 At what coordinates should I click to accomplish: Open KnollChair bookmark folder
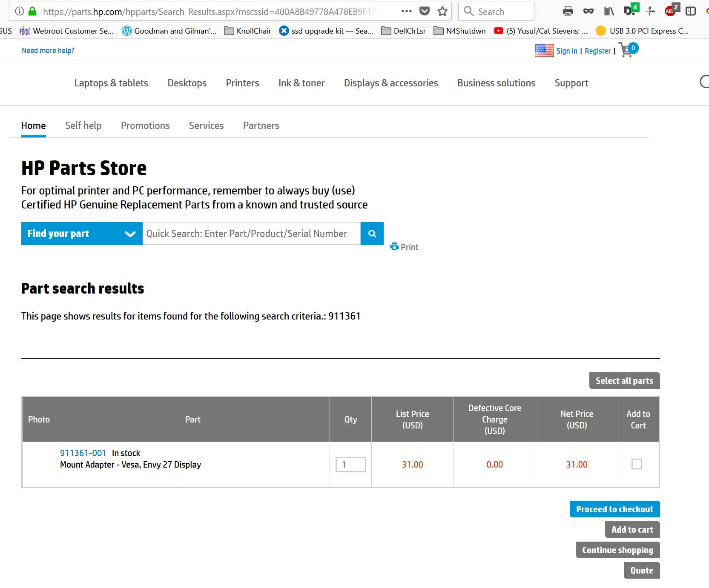click(248, 31)
